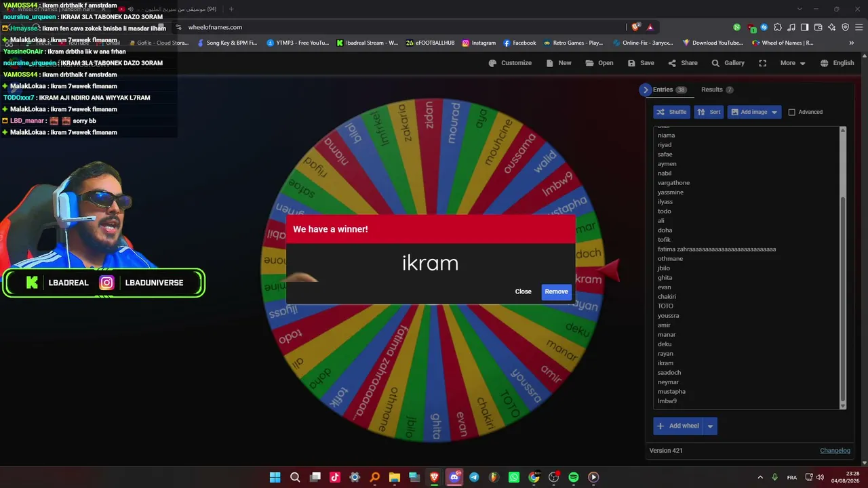
Task: Close the winner dialog
Action: [x=523, y=291]
